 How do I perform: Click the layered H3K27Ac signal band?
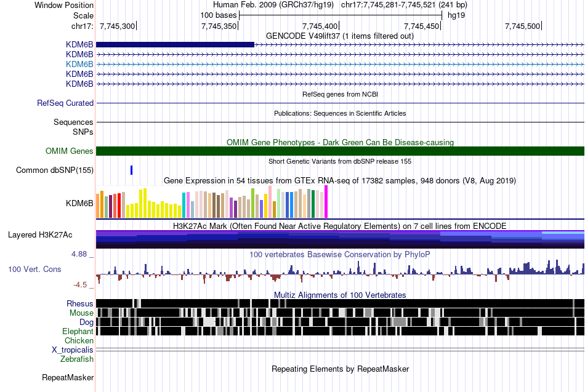tap(340, 239)
